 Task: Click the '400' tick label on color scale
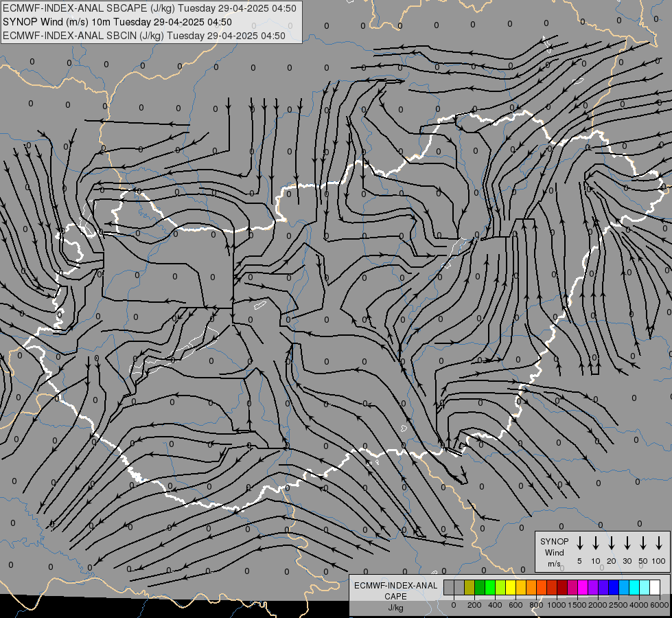(495, 605)
